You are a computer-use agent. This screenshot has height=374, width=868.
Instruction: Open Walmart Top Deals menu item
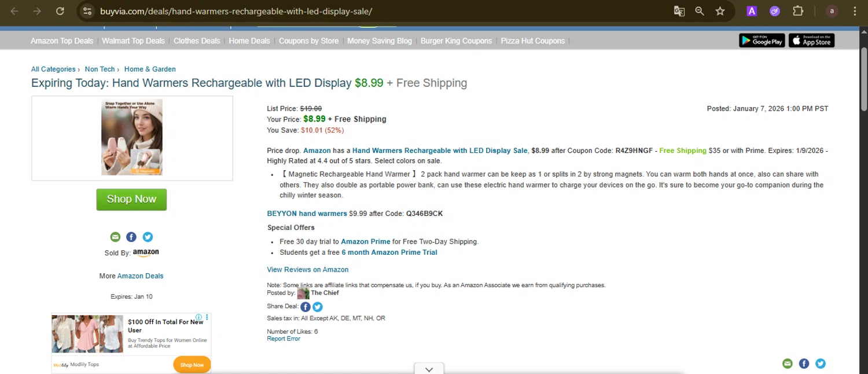pyautogui.click(x=133, y=41)
